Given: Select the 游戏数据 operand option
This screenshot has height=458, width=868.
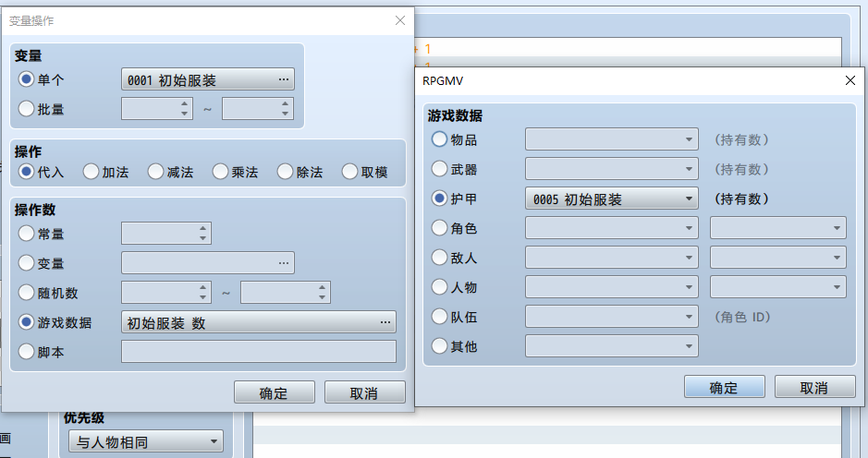Looking at the screenshot, I should point(26,322).
